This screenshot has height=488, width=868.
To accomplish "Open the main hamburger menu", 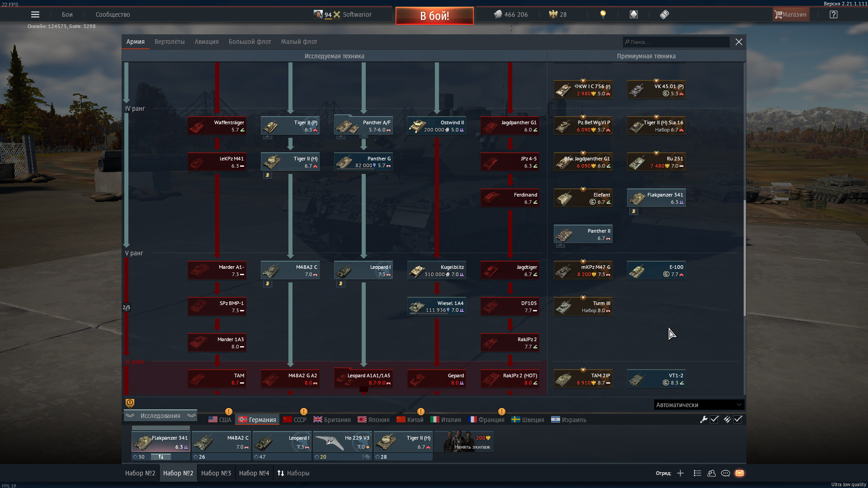I will [35, 14].
